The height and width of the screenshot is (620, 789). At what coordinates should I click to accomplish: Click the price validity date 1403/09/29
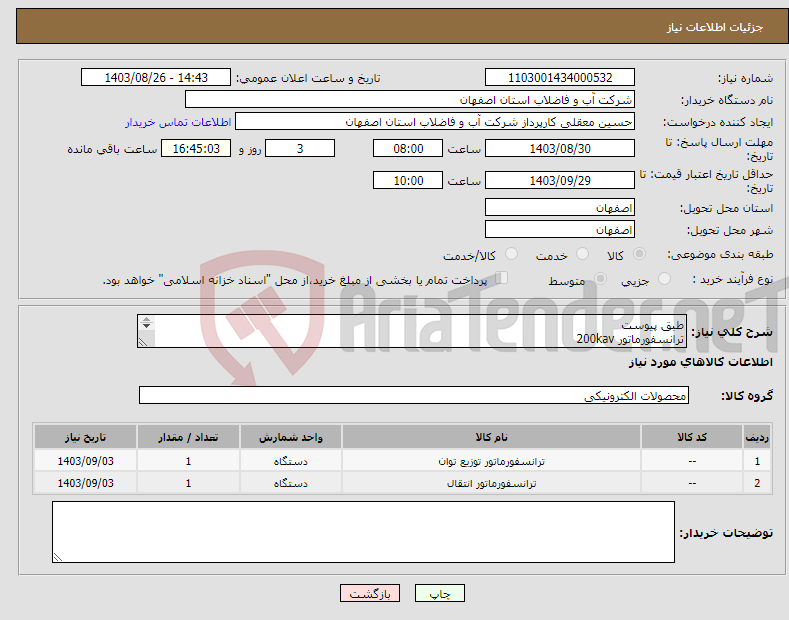[x=560, y=180]
